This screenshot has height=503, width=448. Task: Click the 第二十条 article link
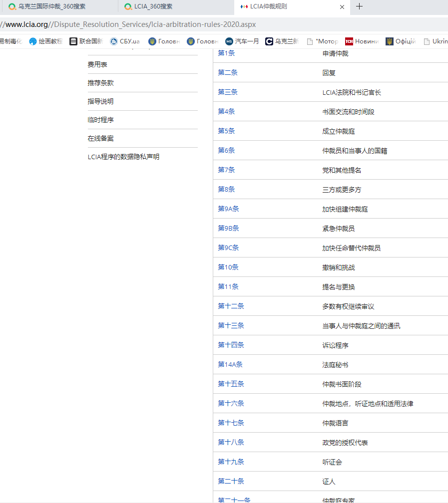(x=231, y=481)
